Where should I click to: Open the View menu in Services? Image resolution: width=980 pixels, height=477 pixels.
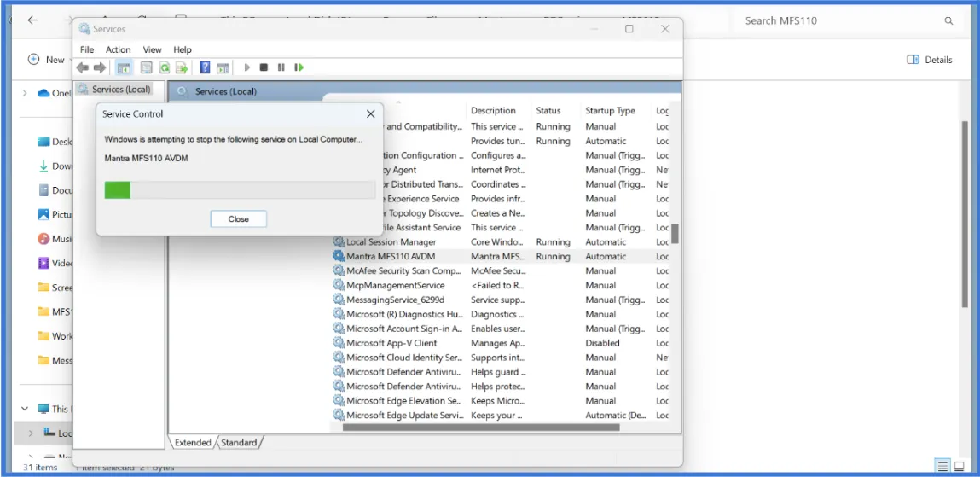(152, 49)
